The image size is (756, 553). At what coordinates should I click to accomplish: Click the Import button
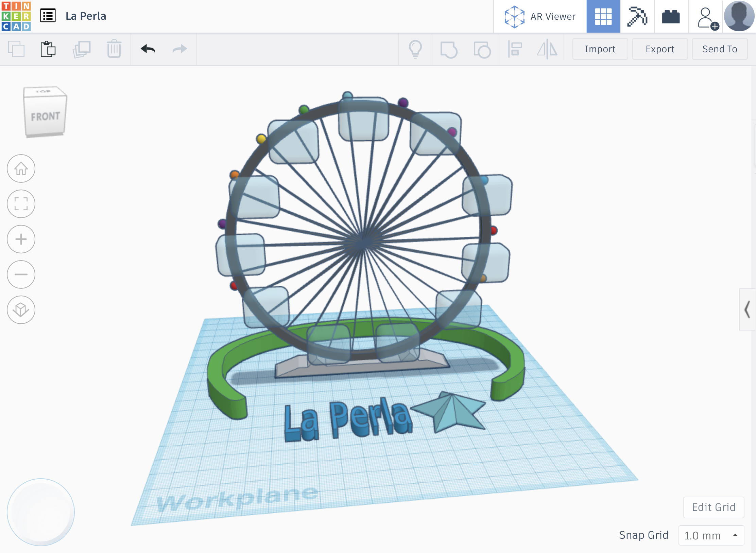click(x=600, y=49)
